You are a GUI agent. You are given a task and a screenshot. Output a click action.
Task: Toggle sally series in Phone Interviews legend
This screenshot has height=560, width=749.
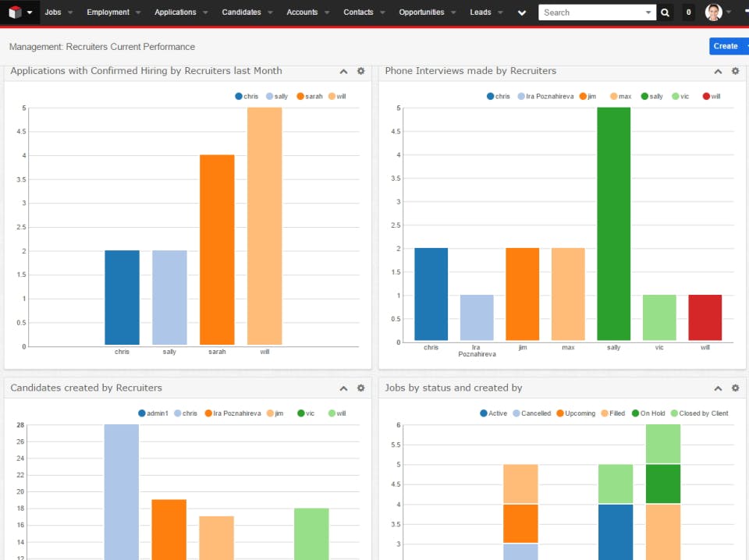[652, 97]
